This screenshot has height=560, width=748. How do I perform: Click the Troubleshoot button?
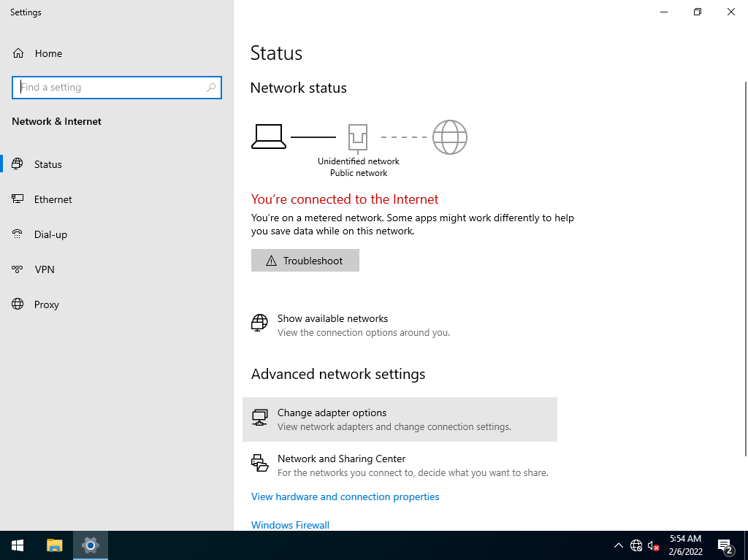pyautogui.click(x=305, y=261)
